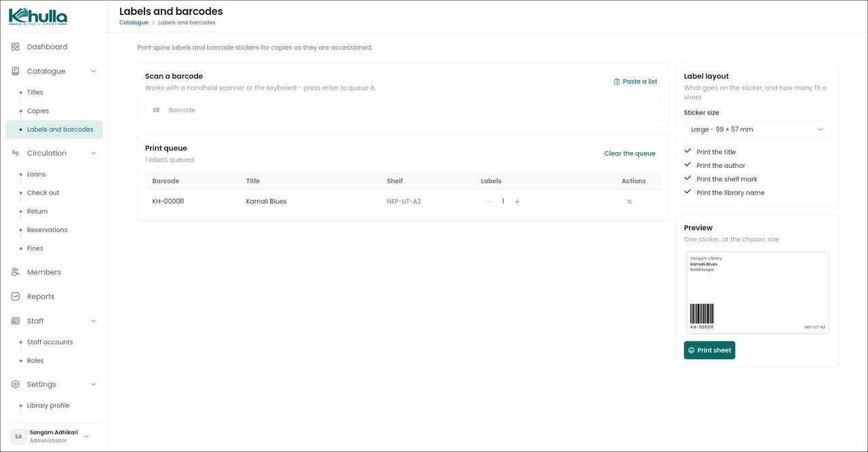Open the Reports chart icon
The width and height of the screenshot is (868, 452).
(x=16, y=297)
